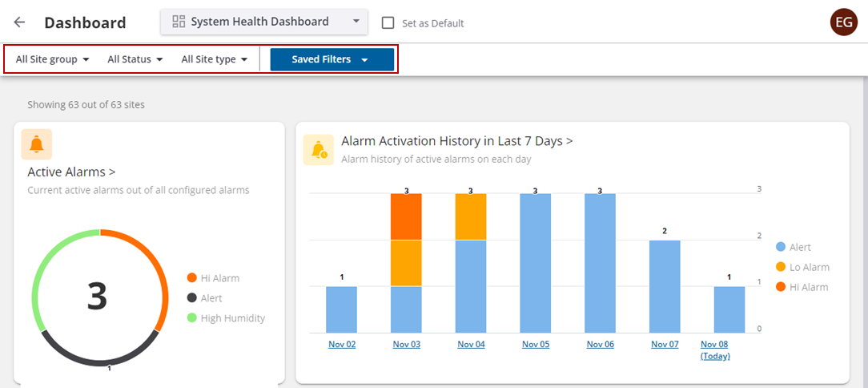The image size is (868, 388).
Task: Select the Nov 03 date link
Action: (406, 345)
